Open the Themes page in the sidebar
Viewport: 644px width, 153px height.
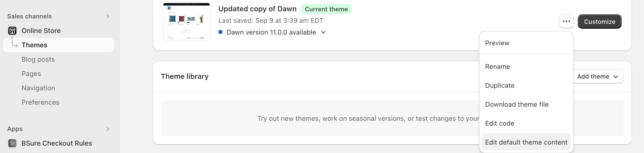34,45
